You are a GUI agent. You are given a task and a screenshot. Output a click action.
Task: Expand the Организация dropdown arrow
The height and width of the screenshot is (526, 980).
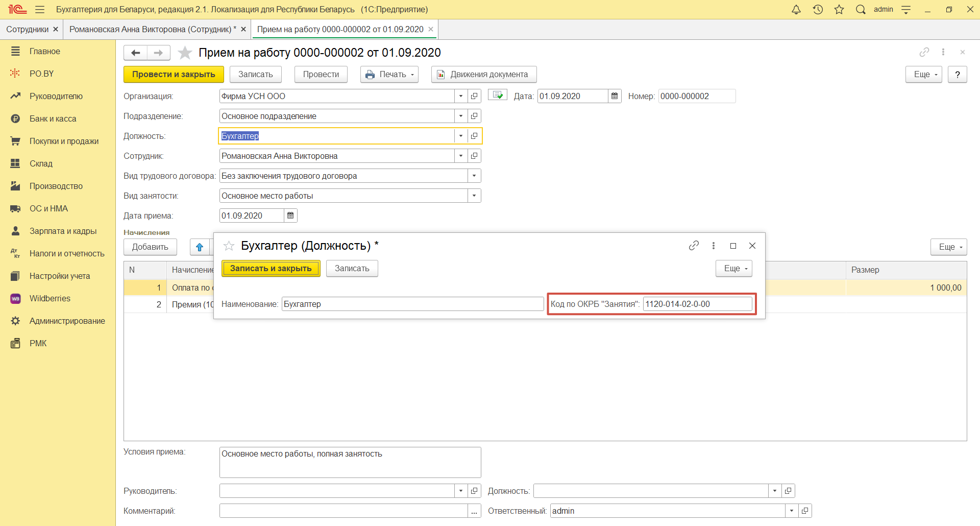pos(461,96)
